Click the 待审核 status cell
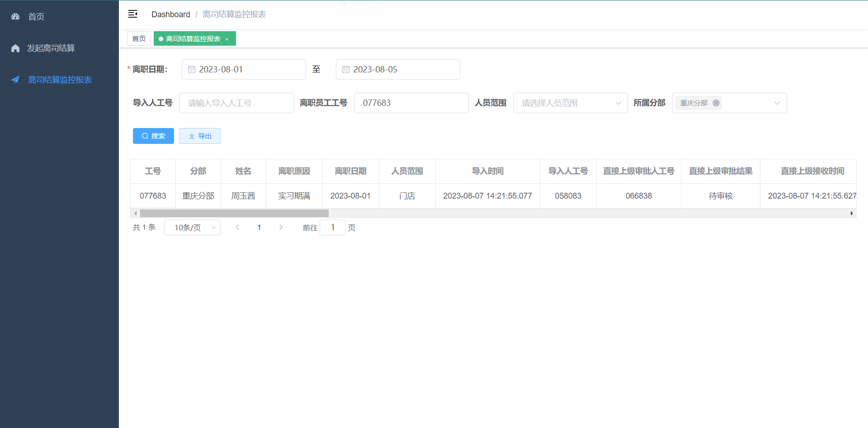This screenshot has width=868, height=428. [721, 196]
